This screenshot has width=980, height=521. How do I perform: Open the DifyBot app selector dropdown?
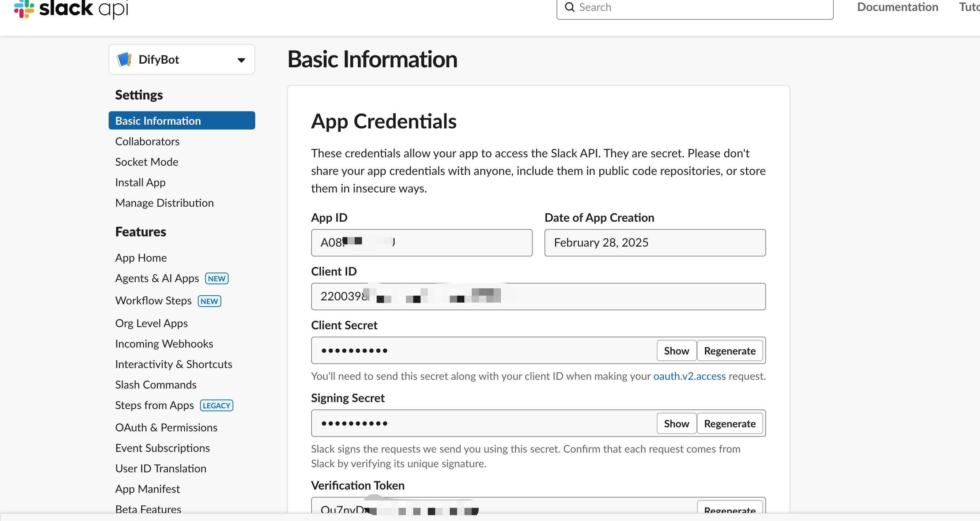coord(241,60)
